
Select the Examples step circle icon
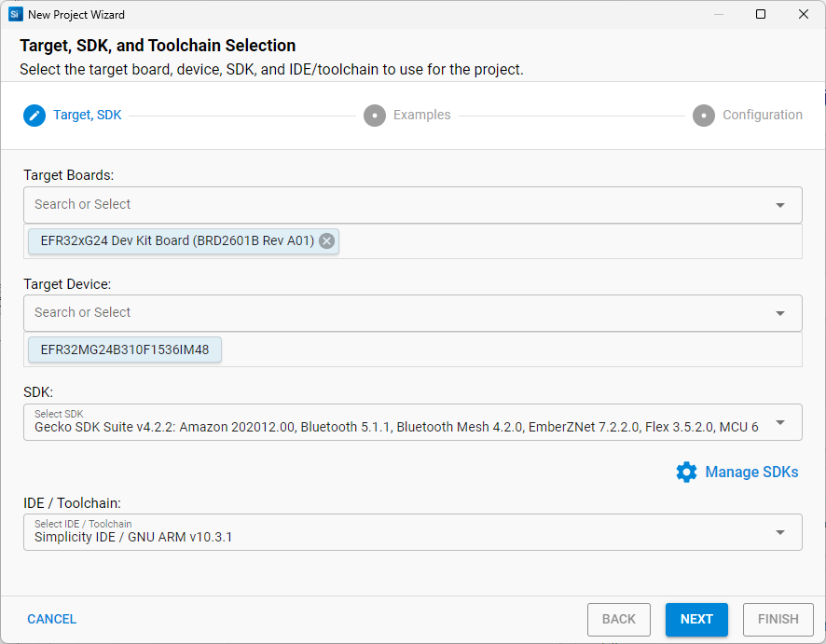point(375,115)
